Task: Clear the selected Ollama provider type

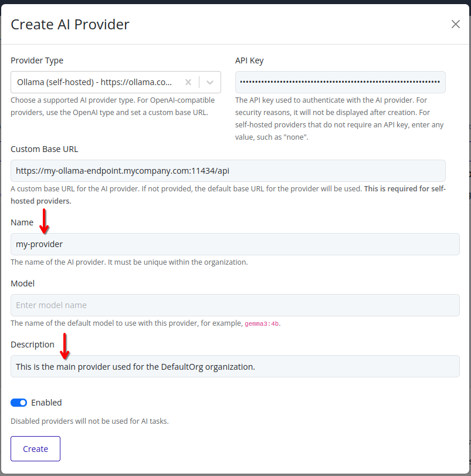Action: (x=188, y=82)
